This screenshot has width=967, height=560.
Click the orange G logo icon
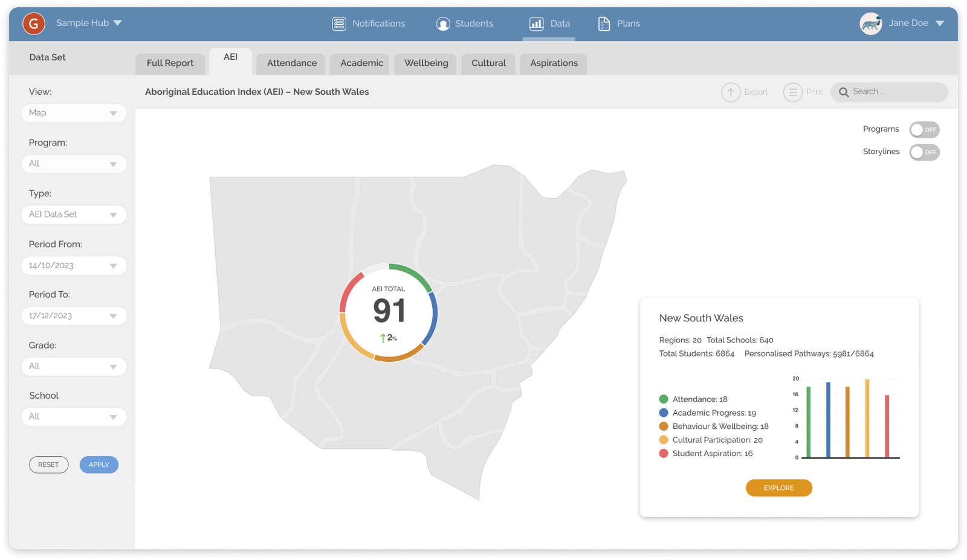pos(34,24)
